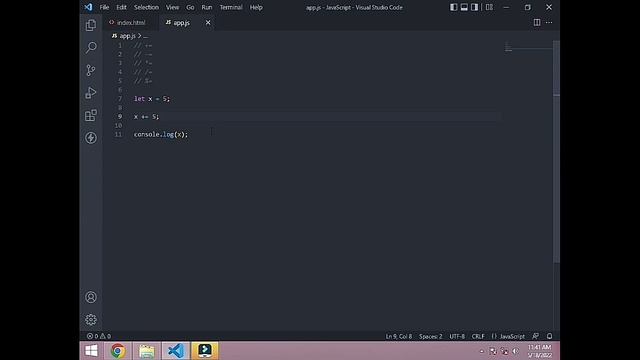Open the Accounts menu icon
The image size is (640, 360).
91,297
